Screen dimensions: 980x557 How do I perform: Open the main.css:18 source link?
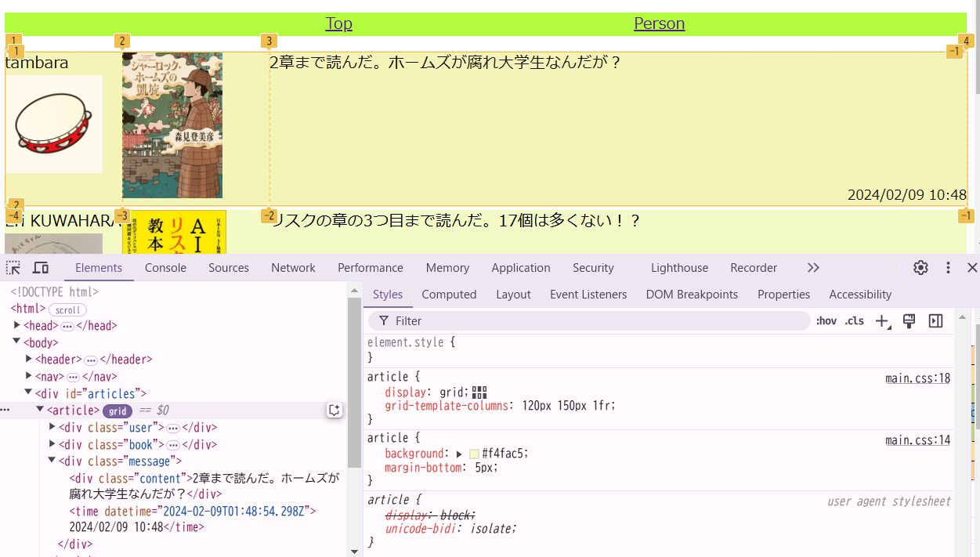click(918, 379)
